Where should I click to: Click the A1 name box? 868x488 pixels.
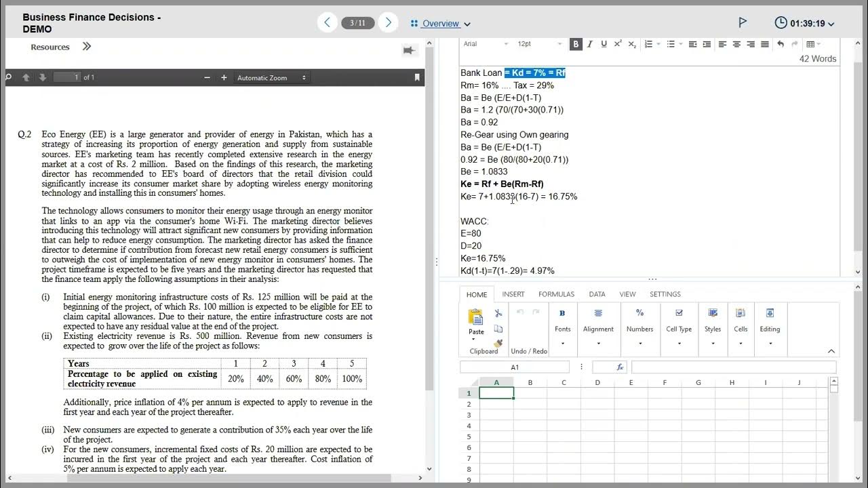(x=515, y=367)
